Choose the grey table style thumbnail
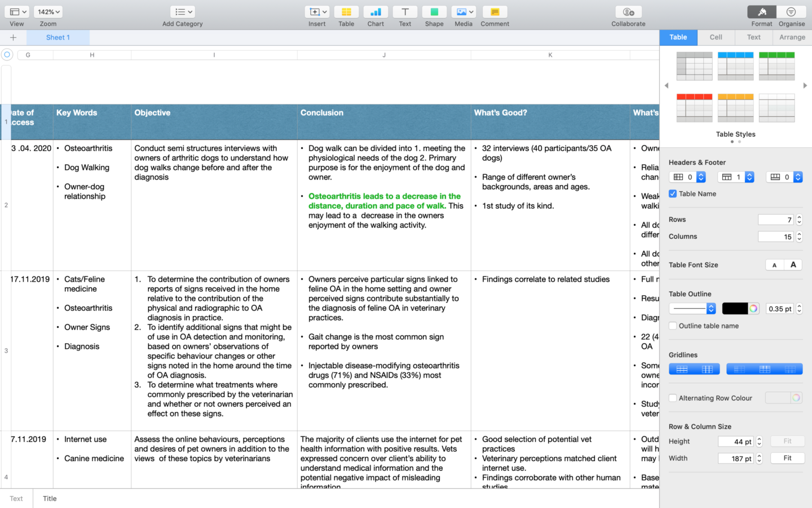 tap(695, 66)
